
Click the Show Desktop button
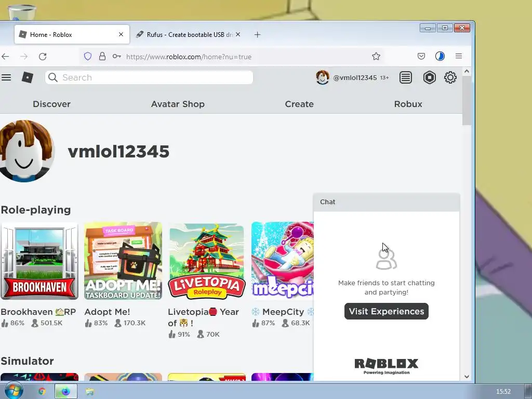click(528, 391)
